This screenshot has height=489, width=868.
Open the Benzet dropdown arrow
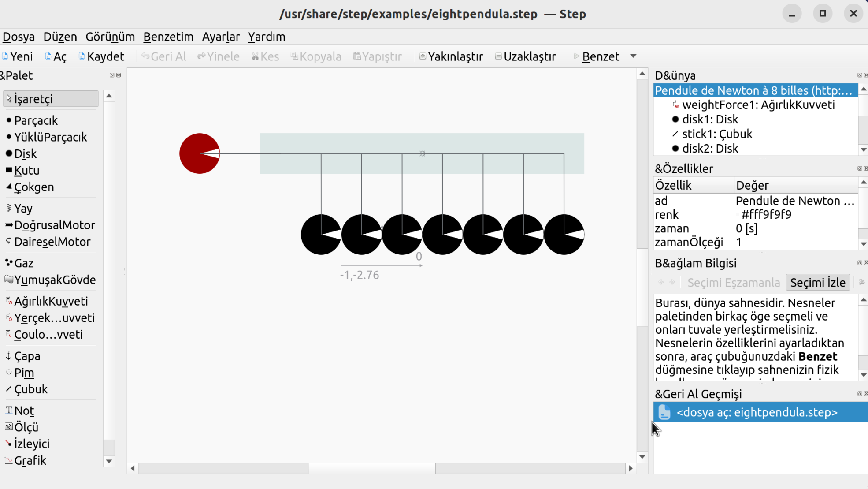[x=633, y=56]
